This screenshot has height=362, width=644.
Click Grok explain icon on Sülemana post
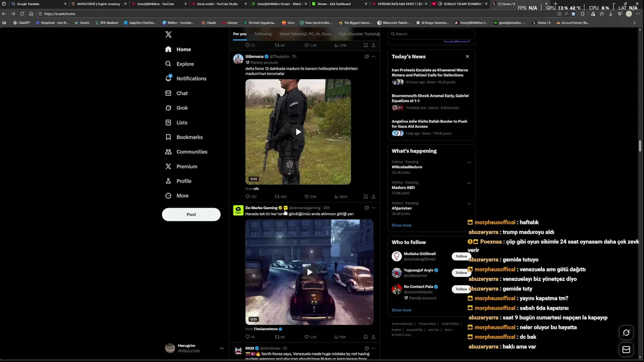(x=366, y=56)
